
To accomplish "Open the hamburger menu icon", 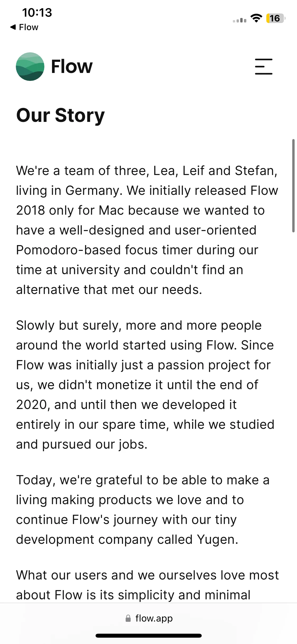I will click(263, 66).
